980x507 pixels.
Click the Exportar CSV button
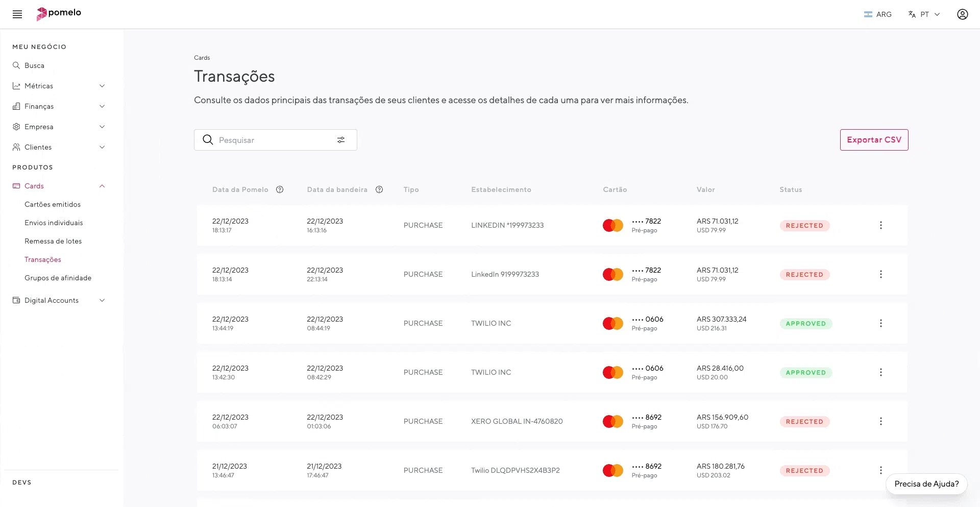[x=874, y=140]
